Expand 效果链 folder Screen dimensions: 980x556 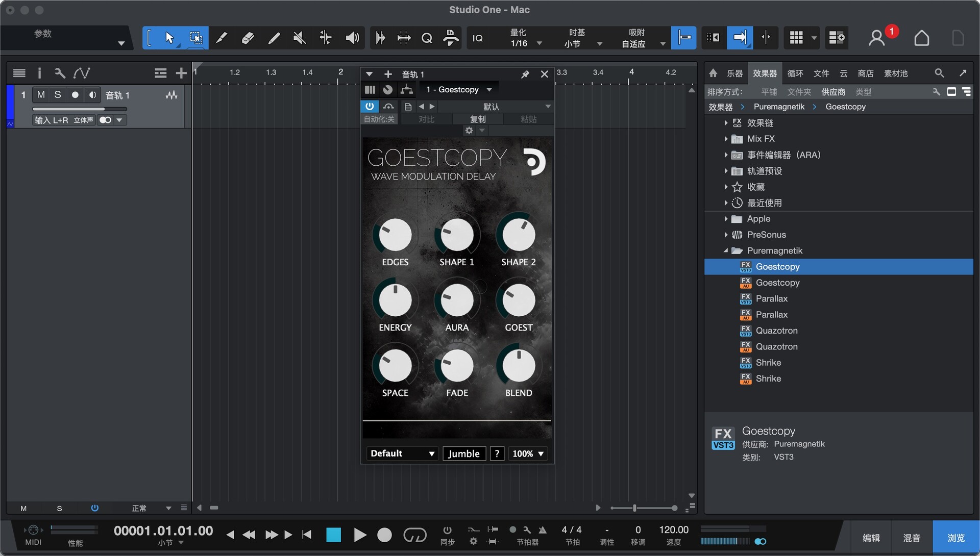click(x=726, y=123)
